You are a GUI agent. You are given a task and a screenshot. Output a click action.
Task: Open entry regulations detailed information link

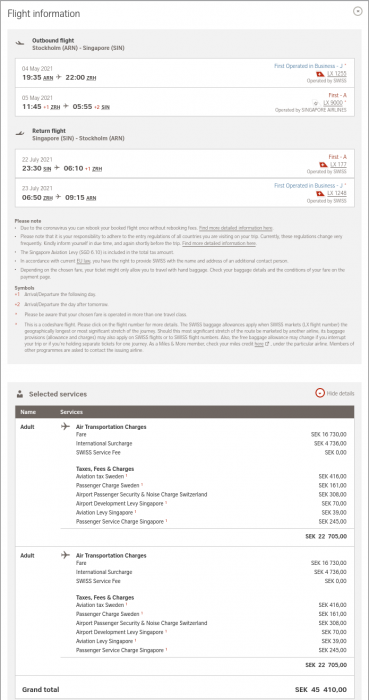[x=219, y=244]
